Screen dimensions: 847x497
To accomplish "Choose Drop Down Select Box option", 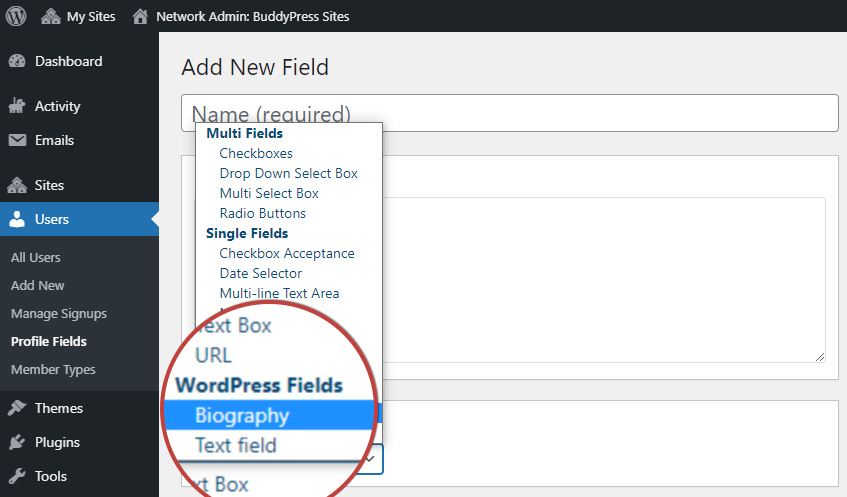I will 288,173.
